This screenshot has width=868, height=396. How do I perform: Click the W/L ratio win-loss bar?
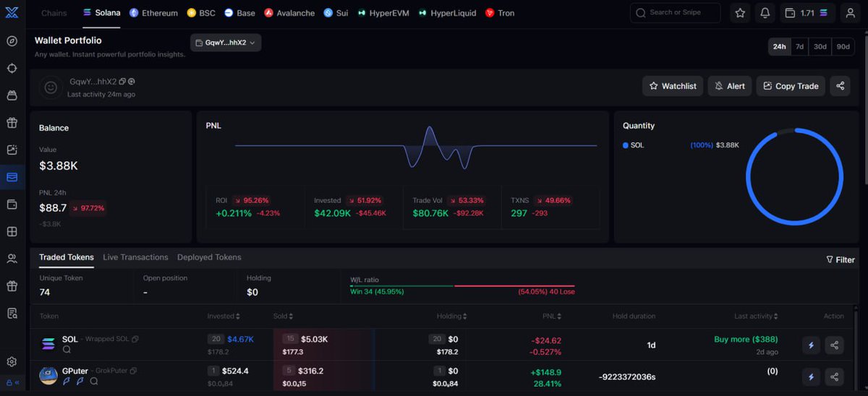click(461, 286)
